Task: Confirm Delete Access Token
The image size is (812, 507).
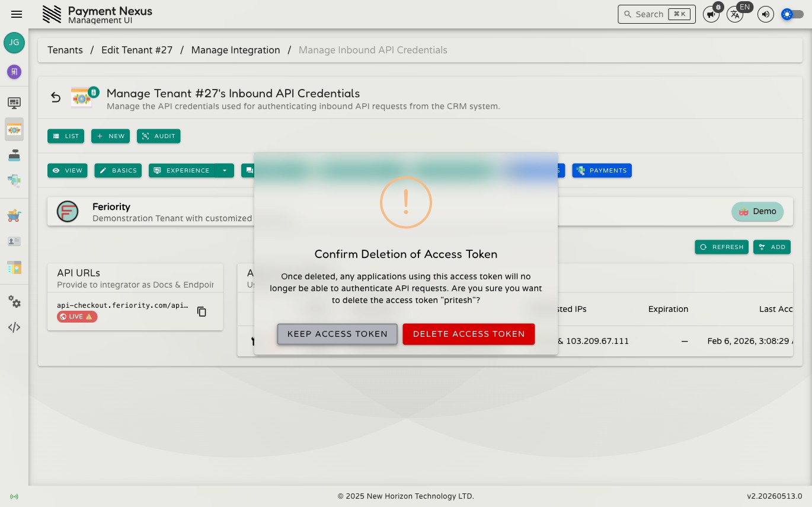Action: click(x=469, y=334)
